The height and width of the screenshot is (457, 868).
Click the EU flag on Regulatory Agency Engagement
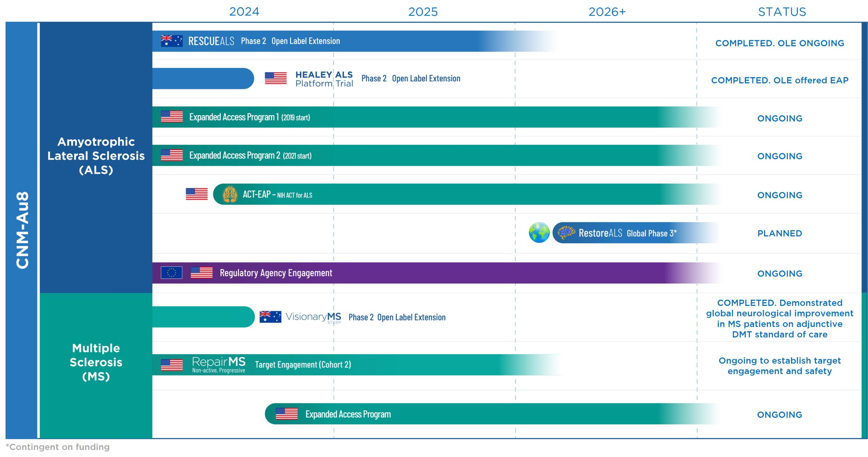tap(171, 272)
